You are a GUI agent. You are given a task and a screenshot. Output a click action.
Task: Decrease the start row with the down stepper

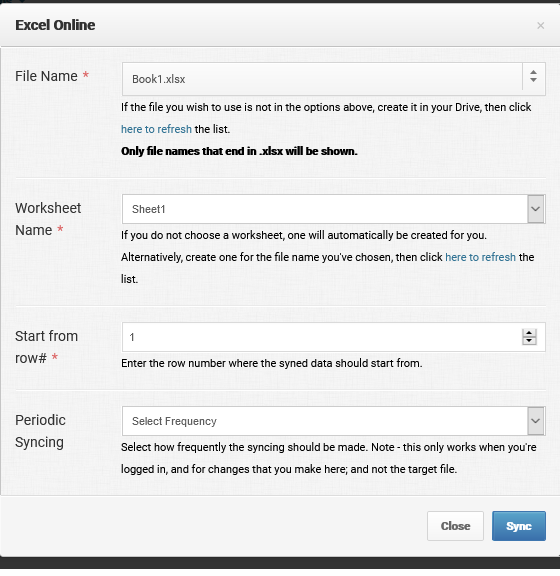pyautogui.click(x=529, y=341)
